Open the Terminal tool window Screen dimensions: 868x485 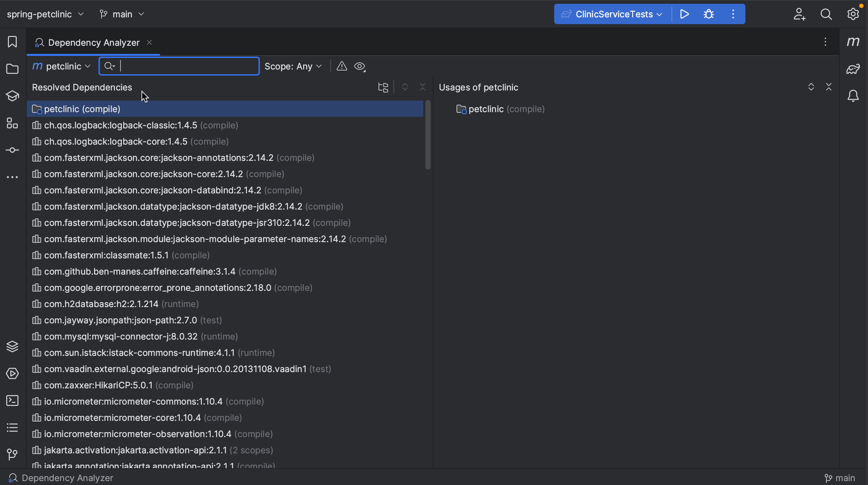click(12, 400)
